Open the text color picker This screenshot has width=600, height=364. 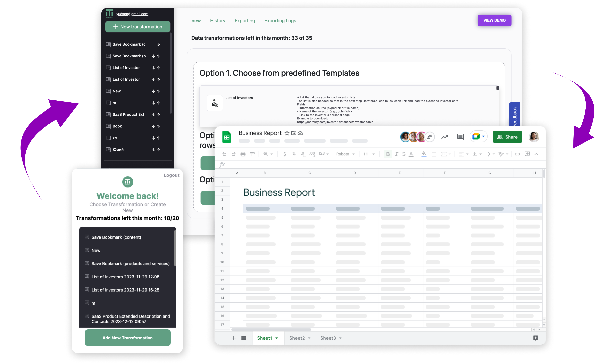pyautogui.click(x=411, y=154)
